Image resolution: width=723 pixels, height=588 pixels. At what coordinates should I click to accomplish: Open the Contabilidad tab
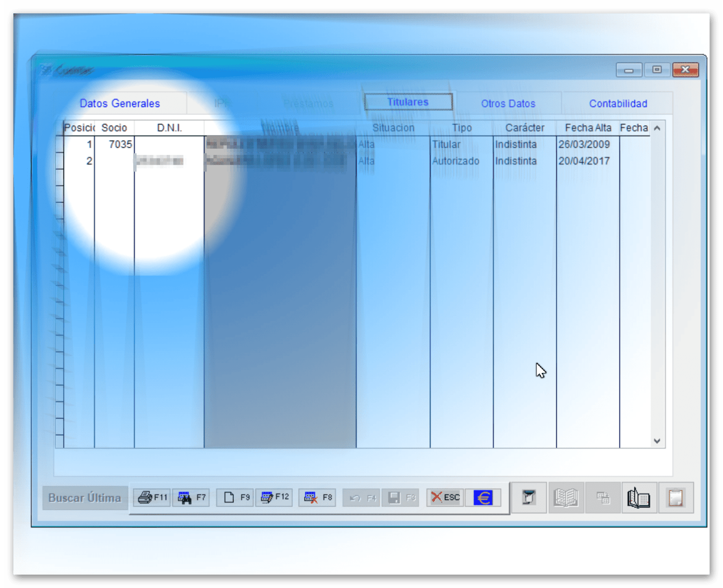(x=618, y=104)
